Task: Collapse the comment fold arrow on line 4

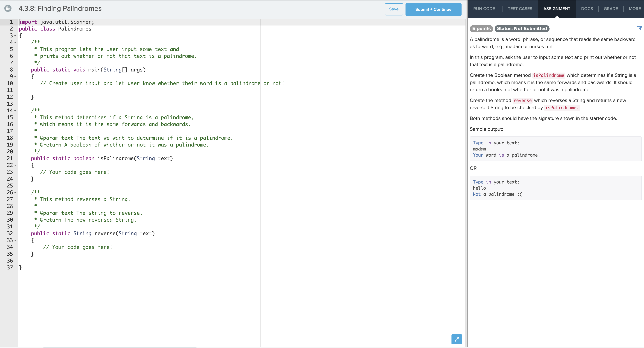Action: 15,43
